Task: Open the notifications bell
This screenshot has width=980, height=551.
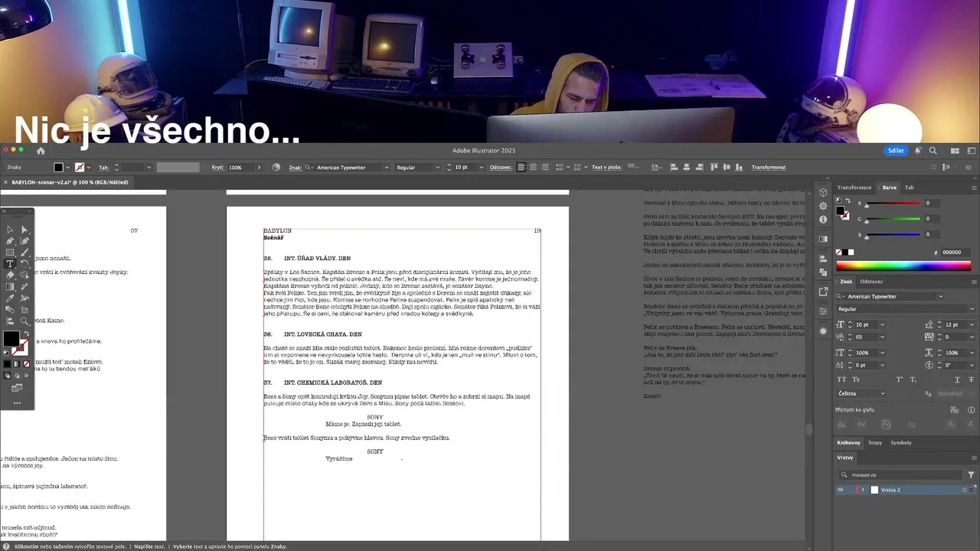Action: tap(918, 151)
